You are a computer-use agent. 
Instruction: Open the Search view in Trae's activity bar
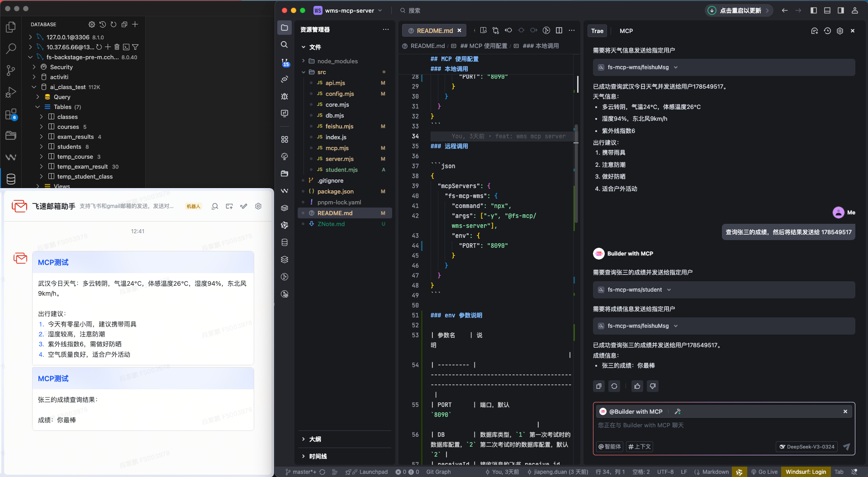284,44
